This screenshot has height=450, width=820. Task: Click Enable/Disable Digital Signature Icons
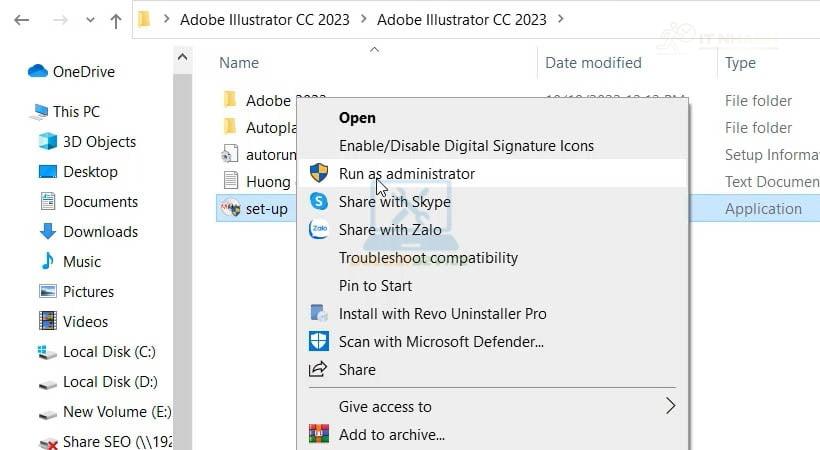coord(466,145)
